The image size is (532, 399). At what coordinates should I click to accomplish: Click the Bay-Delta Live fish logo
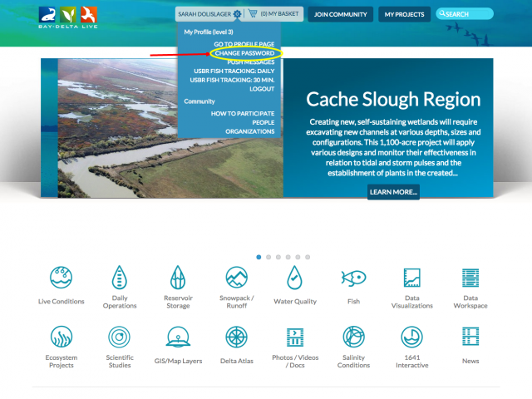tap(47, 15)
